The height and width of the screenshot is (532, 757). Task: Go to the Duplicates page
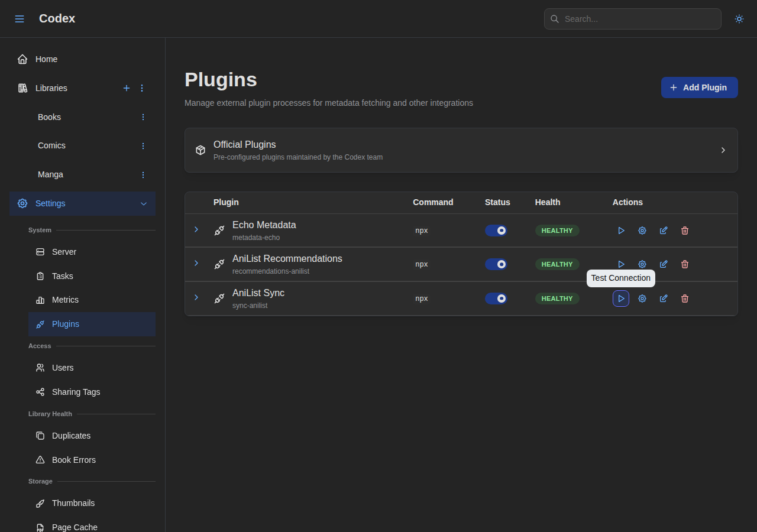[x=71, y=436]
